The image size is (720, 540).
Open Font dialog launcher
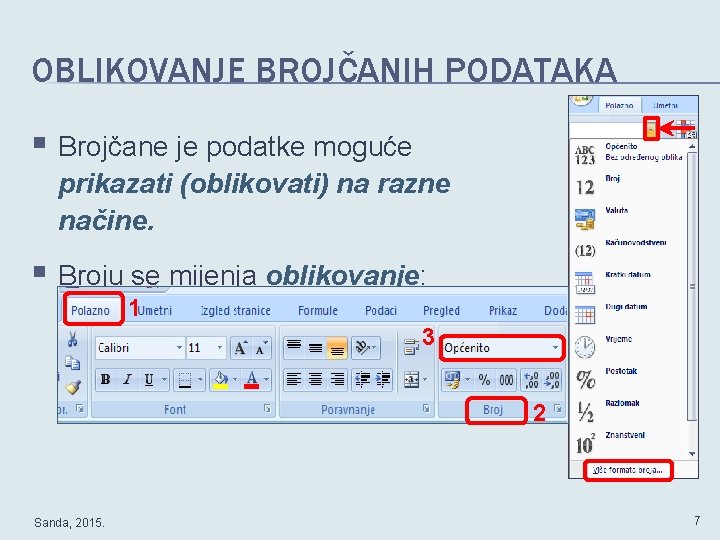coord(267,409)
